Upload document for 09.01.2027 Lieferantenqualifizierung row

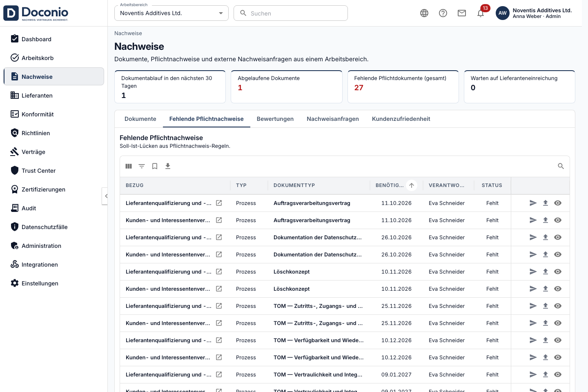point(546,374)
